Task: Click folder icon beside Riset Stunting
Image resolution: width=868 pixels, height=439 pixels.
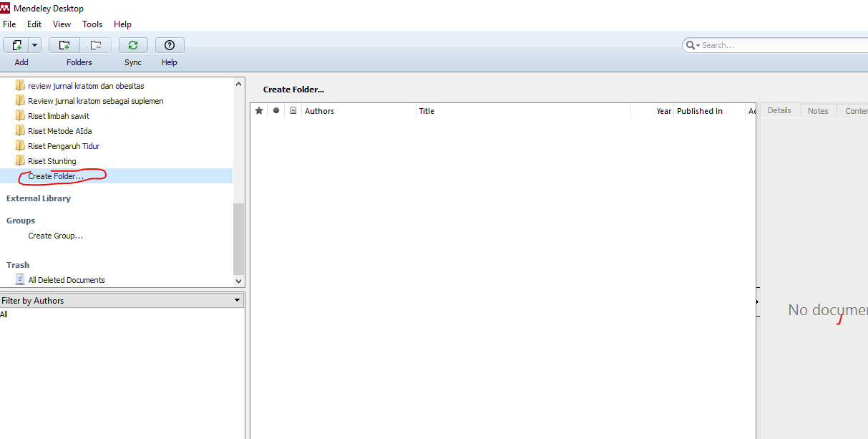Action: point(20,160)
